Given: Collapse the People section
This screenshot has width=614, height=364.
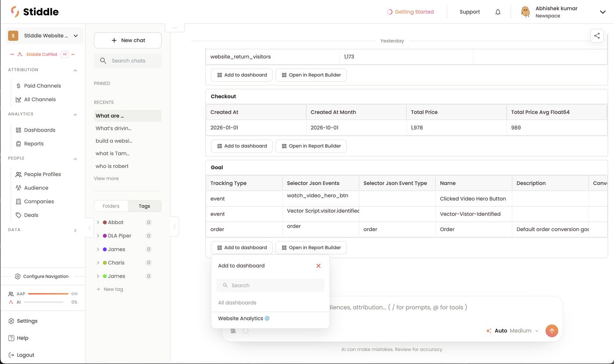Looking at the screenshot, I should click(x=75, y=159).
